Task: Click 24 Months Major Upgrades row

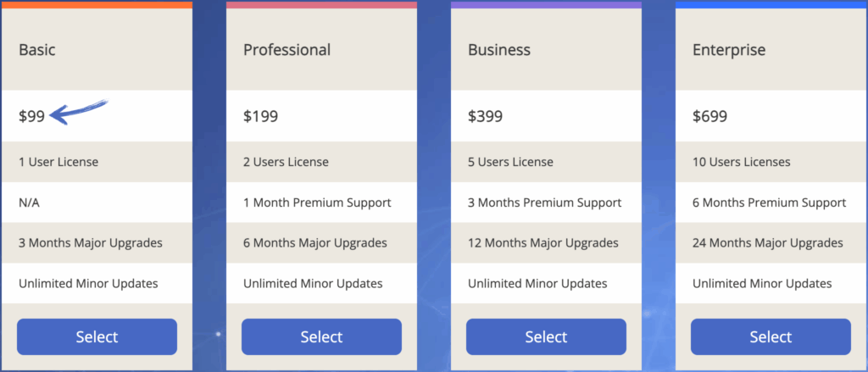Action: click(768, 243)
